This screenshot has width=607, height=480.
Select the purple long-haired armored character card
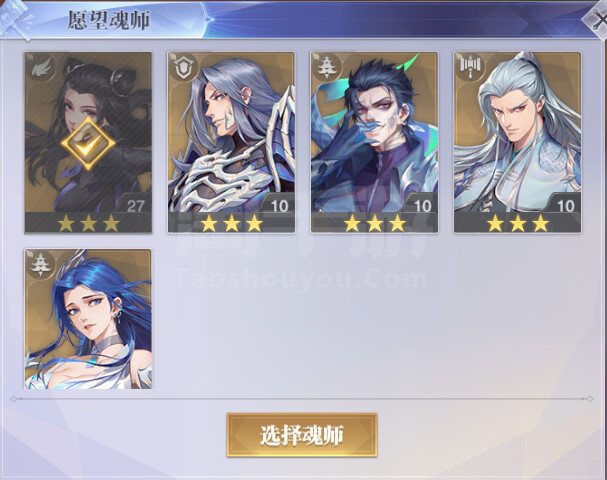(231, 142)
